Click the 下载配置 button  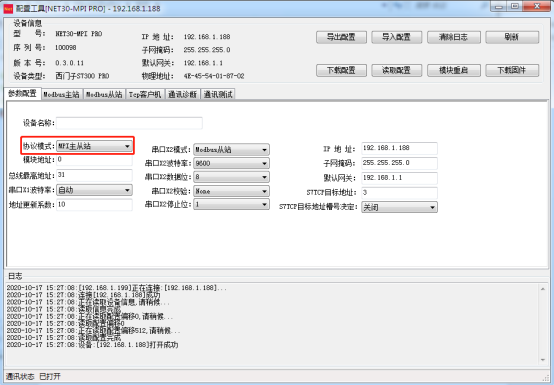[341, 70]
